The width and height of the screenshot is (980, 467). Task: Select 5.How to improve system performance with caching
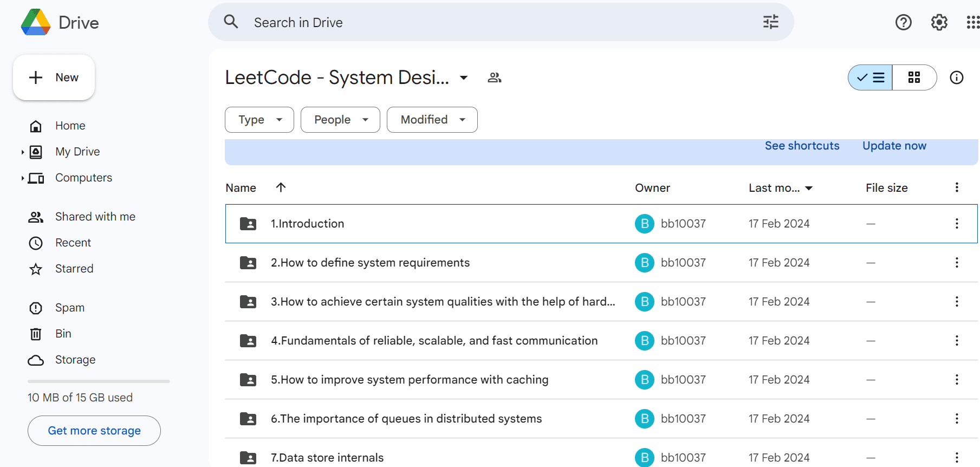coord(601,380)
